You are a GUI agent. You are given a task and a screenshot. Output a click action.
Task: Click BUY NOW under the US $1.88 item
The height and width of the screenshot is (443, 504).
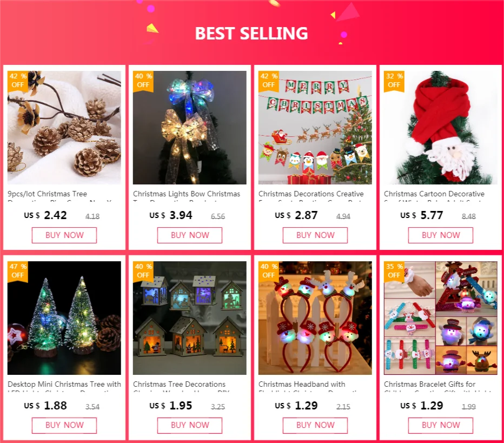coord(64,425)
